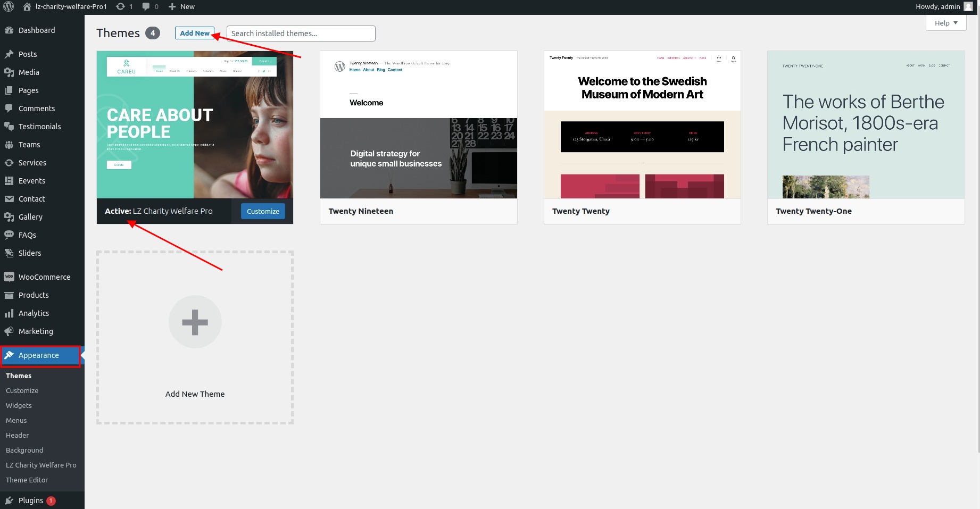The height and width of the screenshot is (509, 980).
Task: Click the Testimonials icon in sidebar
Action: click(9, 127)
